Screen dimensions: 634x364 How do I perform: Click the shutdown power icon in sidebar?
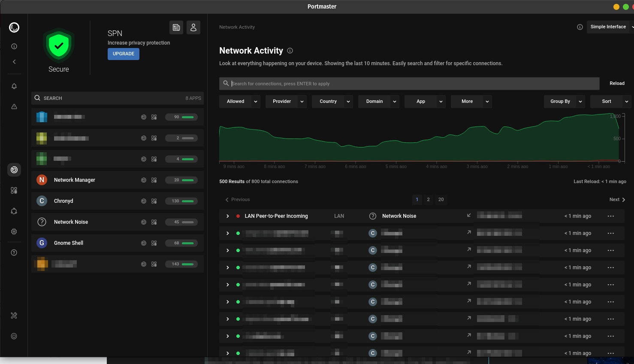[14, 336]
